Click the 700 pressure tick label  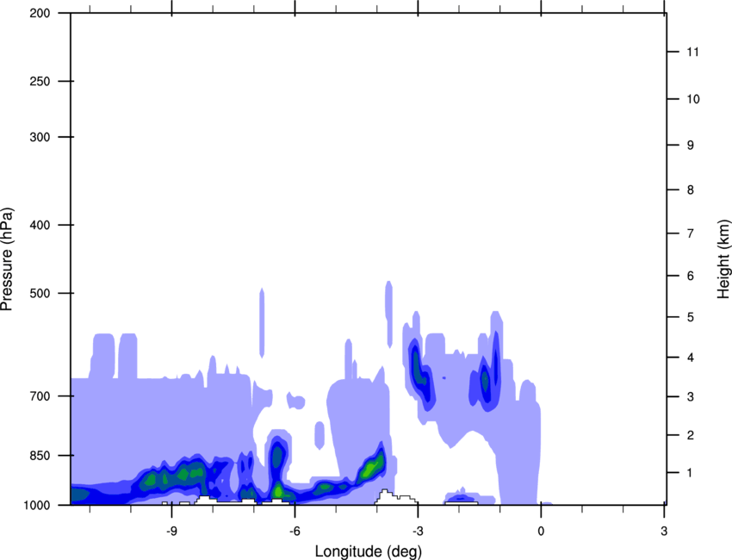(40, 396)
